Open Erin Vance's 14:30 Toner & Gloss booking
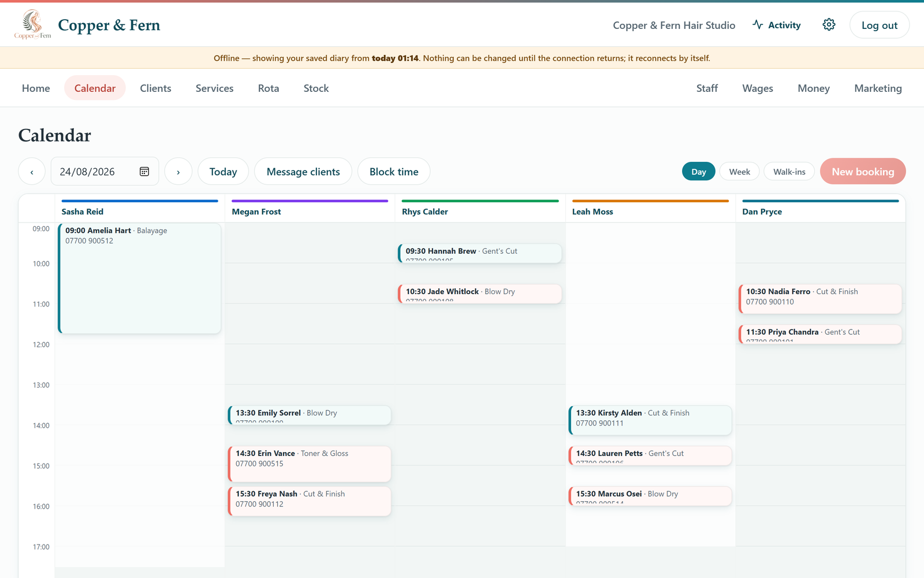The width and height of the screenshot is (924, 578). coord(310,464)
